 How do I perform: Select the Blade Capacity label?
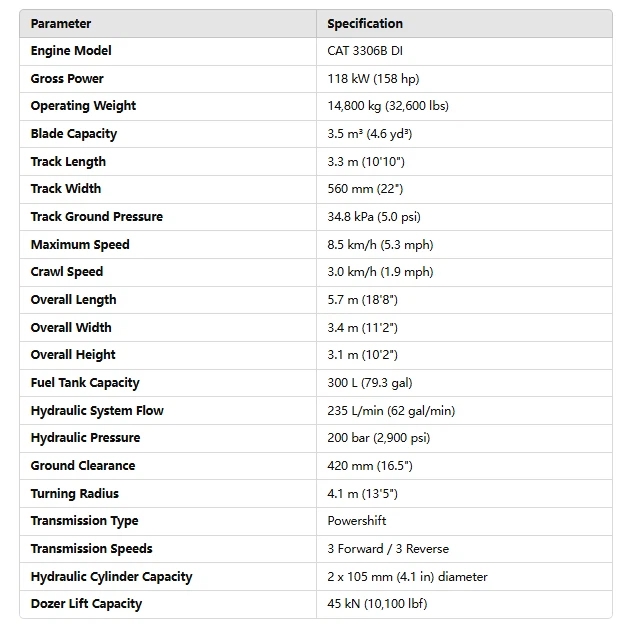(x=73, y=134)
